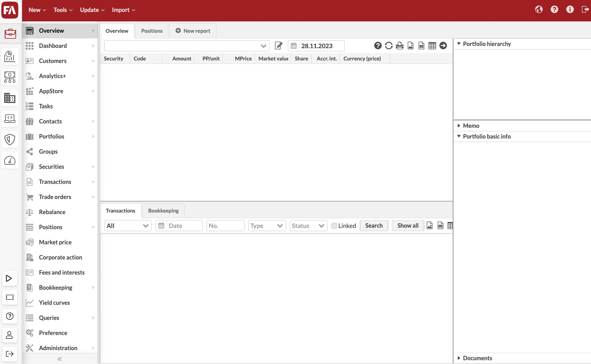Viewport: 591px width, 364px height.
Task: Click the globe language icon in top bar
Action: pos(539,9)
